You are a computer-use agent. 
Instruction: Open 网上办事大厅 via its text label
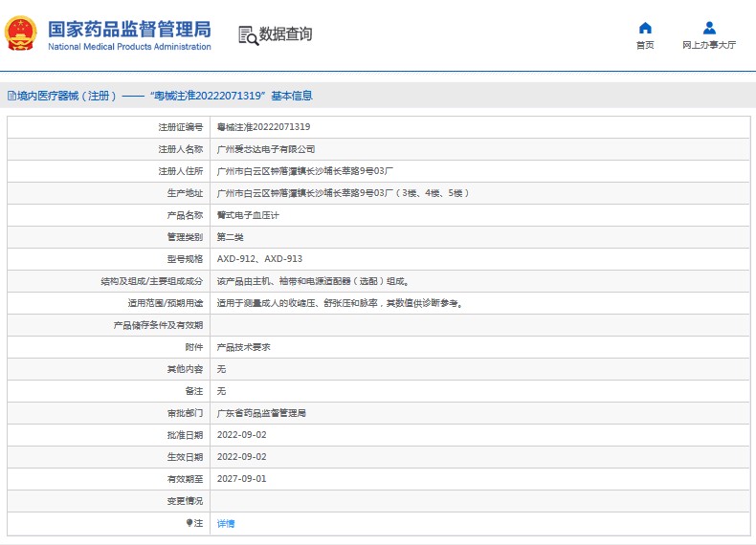coord(709,45)
